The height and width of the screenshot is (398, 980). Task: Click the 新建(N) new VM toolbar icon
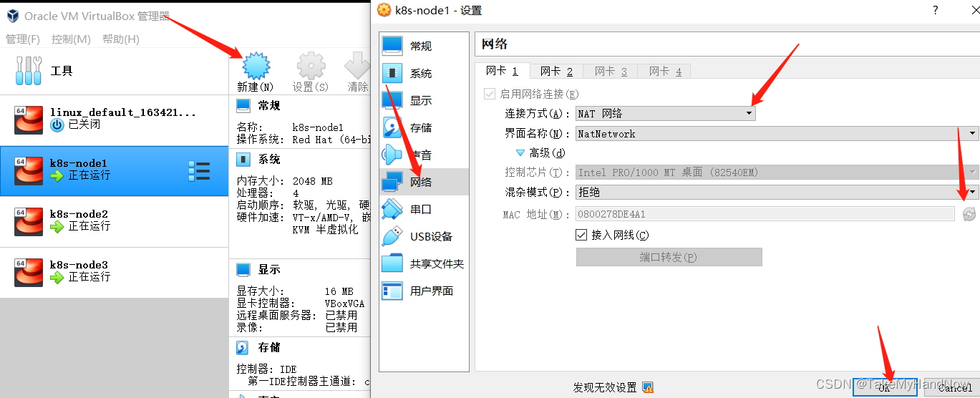point(256,65)
